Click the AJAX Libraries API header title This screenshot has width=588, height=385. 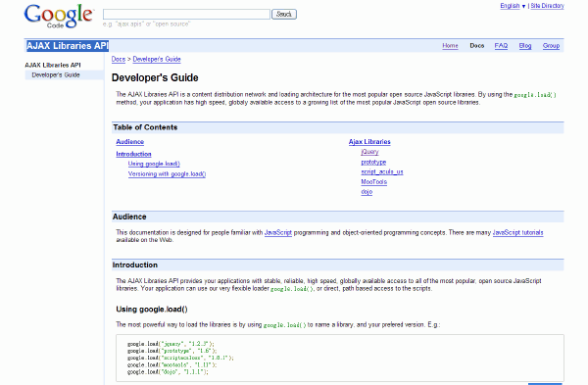coord(68,46)
